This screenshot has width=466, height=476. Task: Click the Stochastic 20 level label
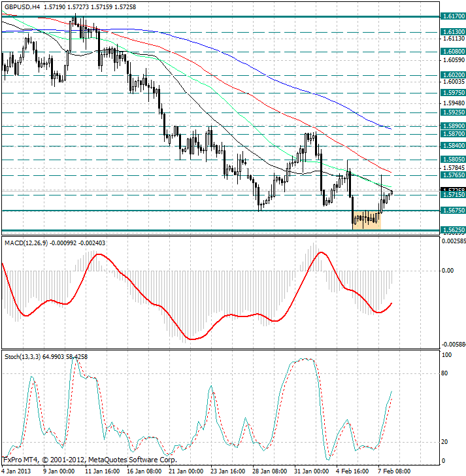pyautogui.click(x=444, y=442)
